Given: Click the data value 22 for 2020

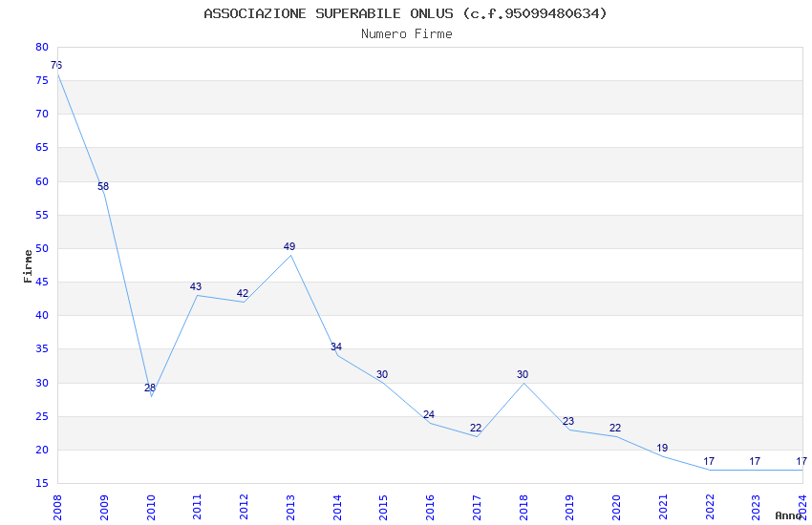Looking at the screenshot, I should [615, 428].
